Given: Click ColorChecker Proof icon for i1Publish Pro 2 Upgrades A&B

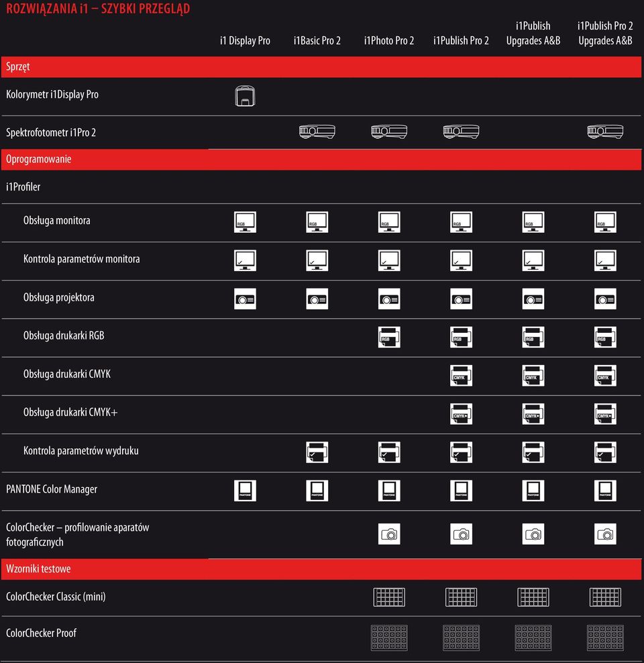Looking at the screenshot, I should point(605,637).
